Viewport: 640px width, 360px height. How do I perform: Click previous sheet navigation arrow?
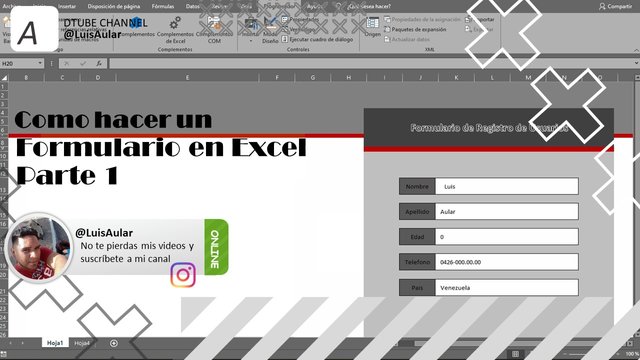tap(11, 343)
